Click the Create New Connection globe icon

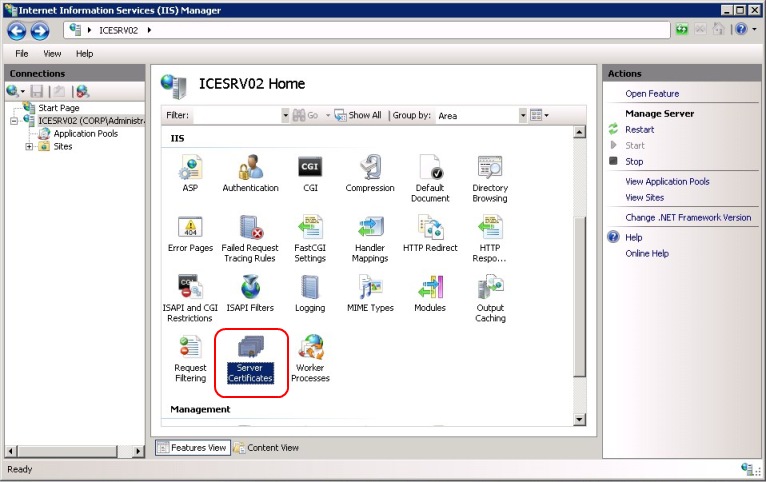13,91
